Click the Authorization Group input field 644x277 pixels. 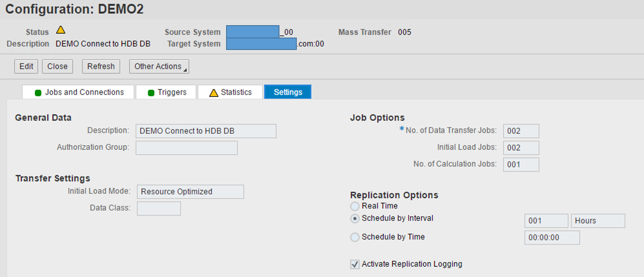tap(186, 148)
